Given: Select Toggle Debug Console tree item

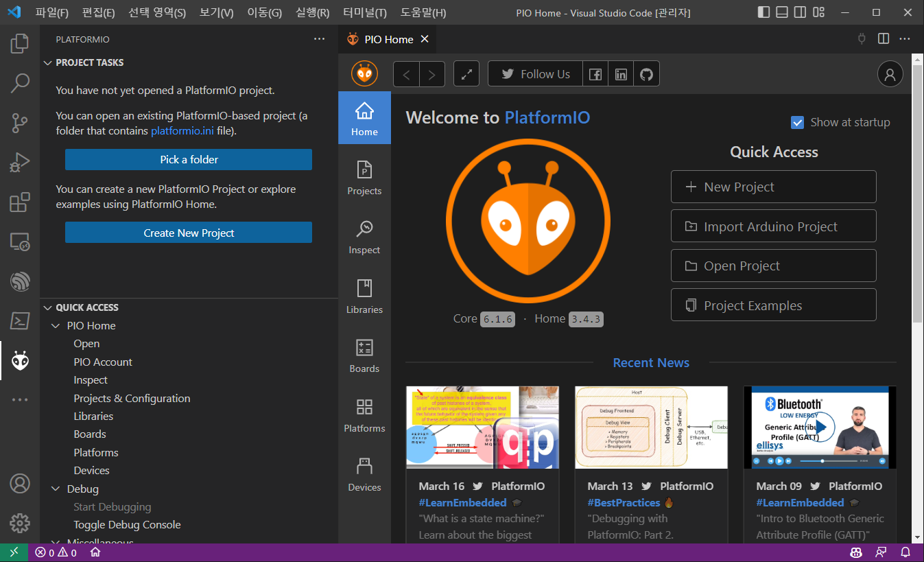Looking at the screenshot, I should [127, 524].
